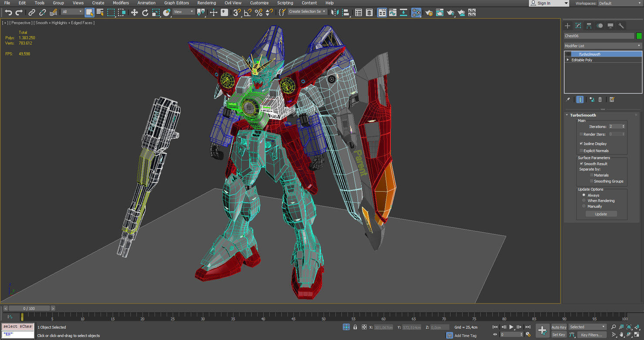Open the Modifiers menu
Viewport: 644px width, 340px height.
coord(121,3)
